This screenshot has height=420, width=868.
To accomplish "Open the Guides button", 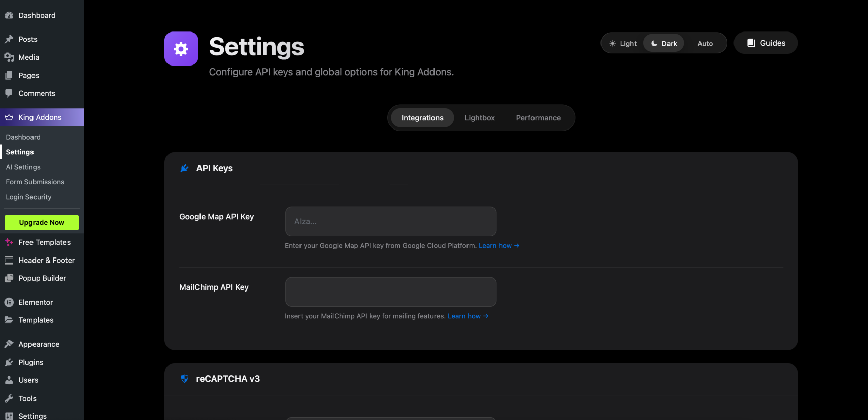I will [765, 43].
